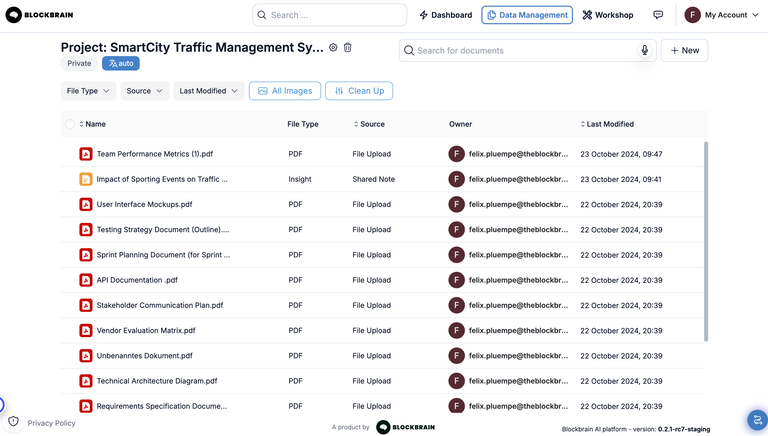The width and height of the screenshot is (768, 436).
Task: Switch to the Dashboard tab
Action: click(x=446, y=15)
